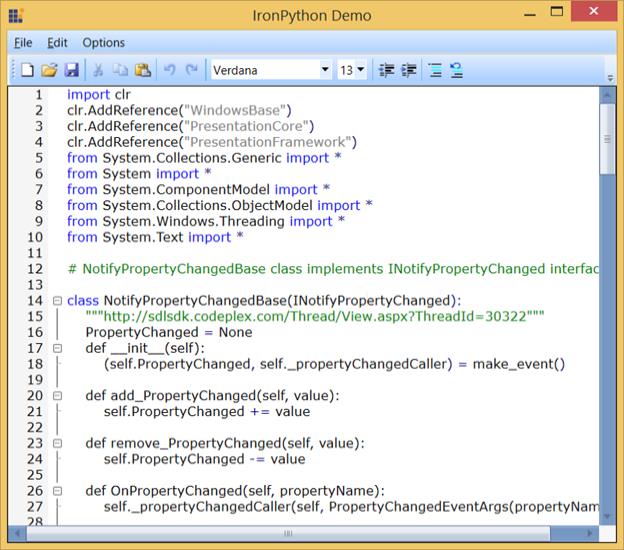Click the comment lines toolbar icon
This screenshot has width=624, height=550.
435,70
